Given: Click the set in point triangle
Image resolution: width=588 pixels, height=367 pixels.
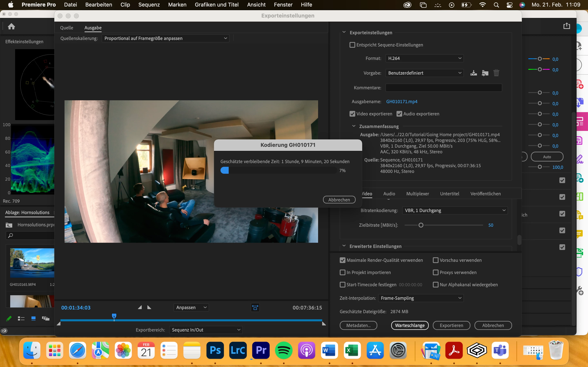Looking at the screenshot, I should (140, 307).
